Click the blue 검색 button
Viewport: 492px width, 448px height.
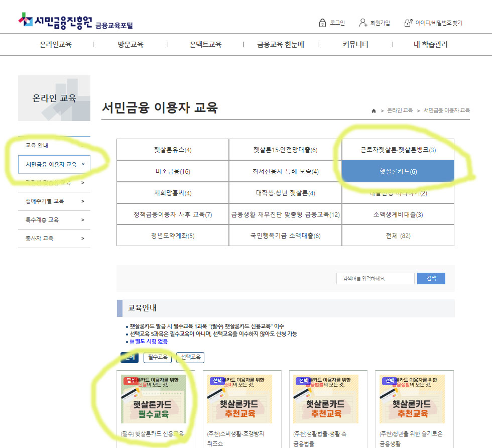[431, 278]
